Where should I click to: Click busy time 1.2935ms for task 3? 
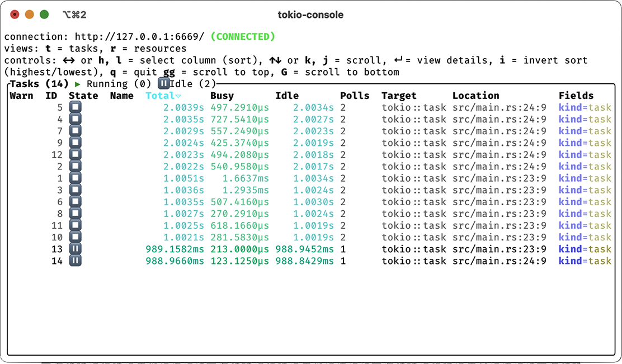(246, 190)
